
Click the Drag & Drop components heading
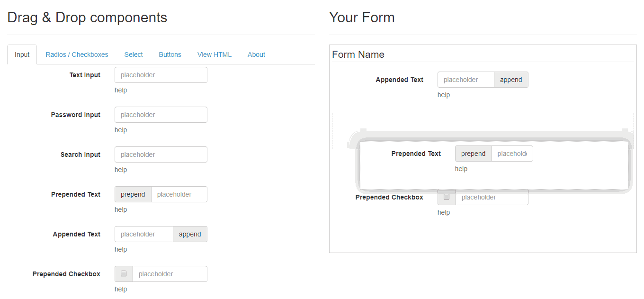(87, 18)
